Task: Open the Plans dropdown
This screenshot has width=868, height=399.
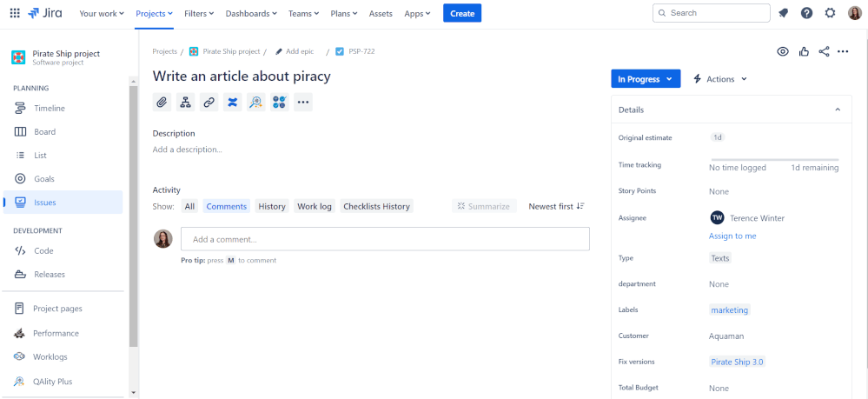Action: 344,13
